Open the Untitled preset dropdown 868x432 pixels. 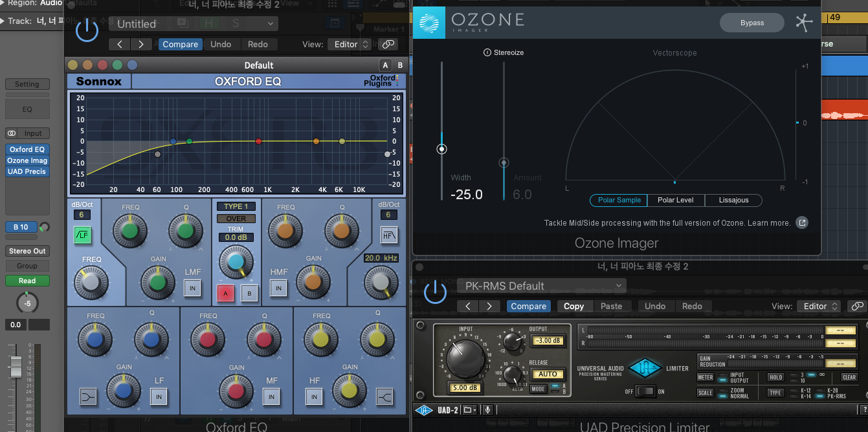coord(193,24)
